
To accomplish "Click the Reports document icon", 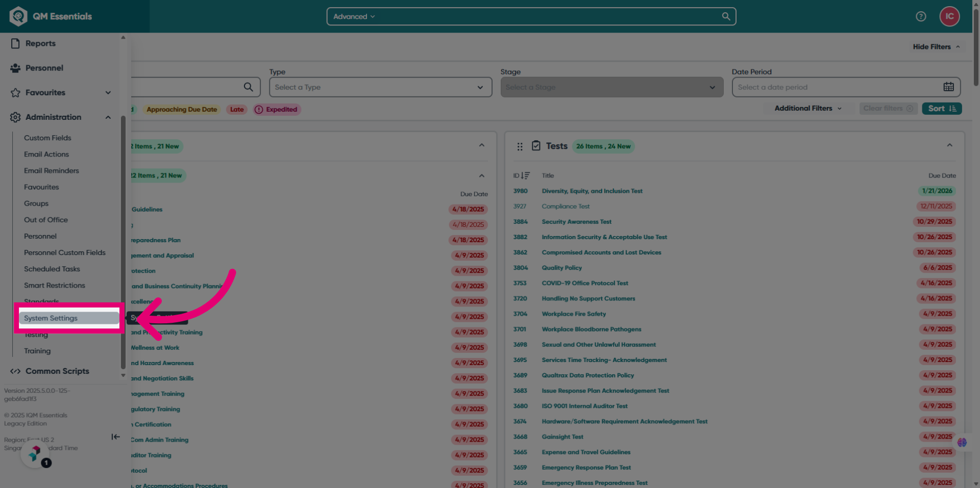I will [x=15, y=43].
